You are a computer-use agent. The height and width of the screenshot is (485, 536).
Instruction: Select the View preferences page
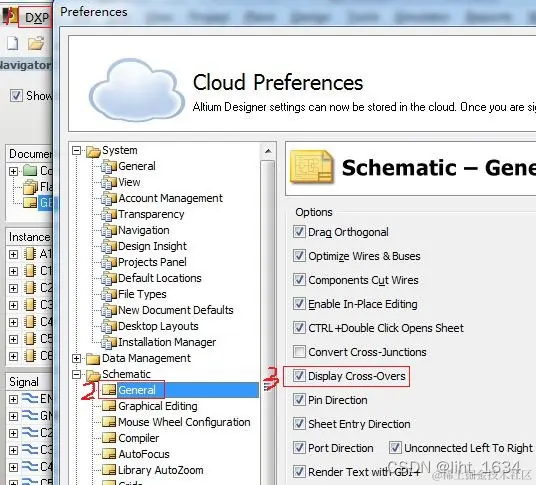click(129, 182)
